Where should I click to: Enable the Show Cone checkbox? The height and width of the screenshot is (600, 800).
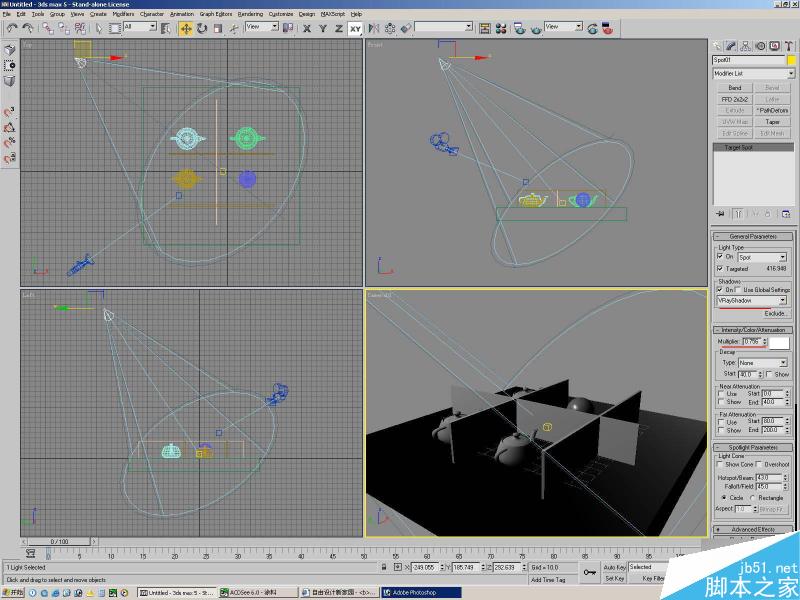click(721, 464)
